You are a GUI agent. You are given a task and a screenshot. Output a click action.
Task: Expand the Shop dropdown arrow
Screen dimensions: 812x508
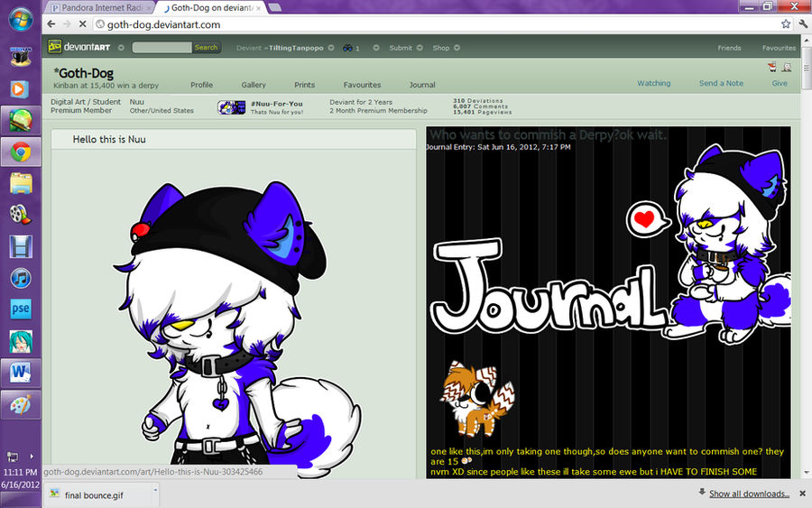457,48
